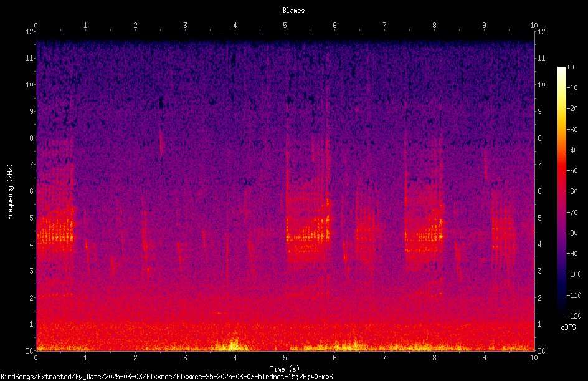Click the bird call burst at the recording's start
This screenshot has height=381, width=588.
coord(55,231)
